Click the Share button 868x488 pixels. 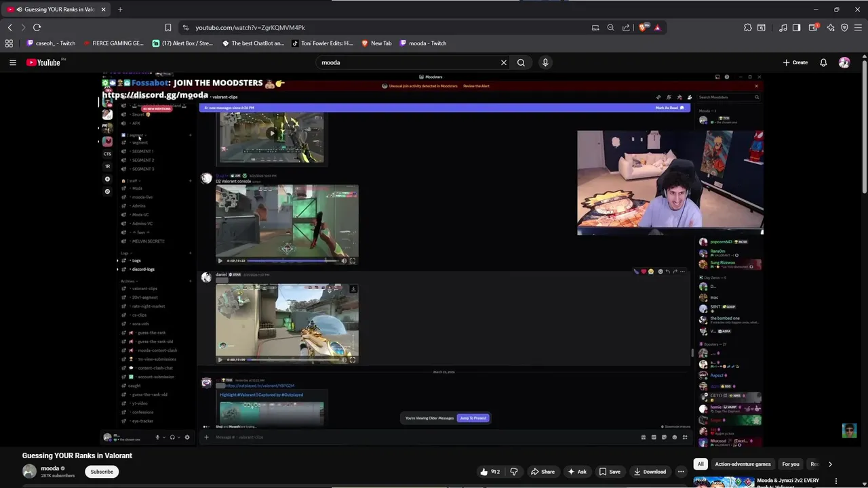click(542, 472)
